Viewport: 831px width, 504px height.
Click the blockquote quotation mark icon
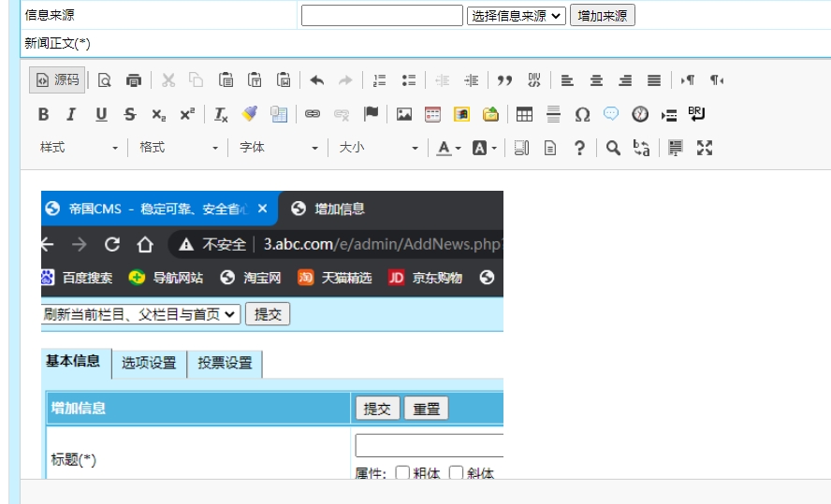tap(504, 80)
